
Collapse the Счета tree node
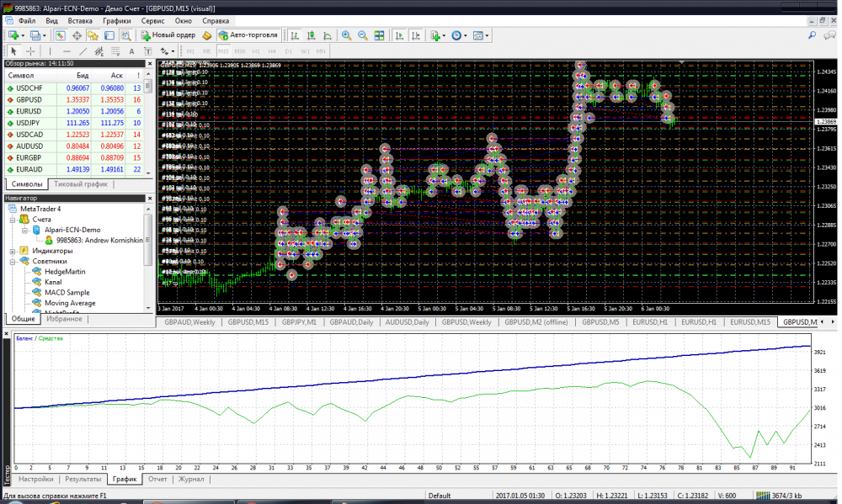(x=13, y=220)
